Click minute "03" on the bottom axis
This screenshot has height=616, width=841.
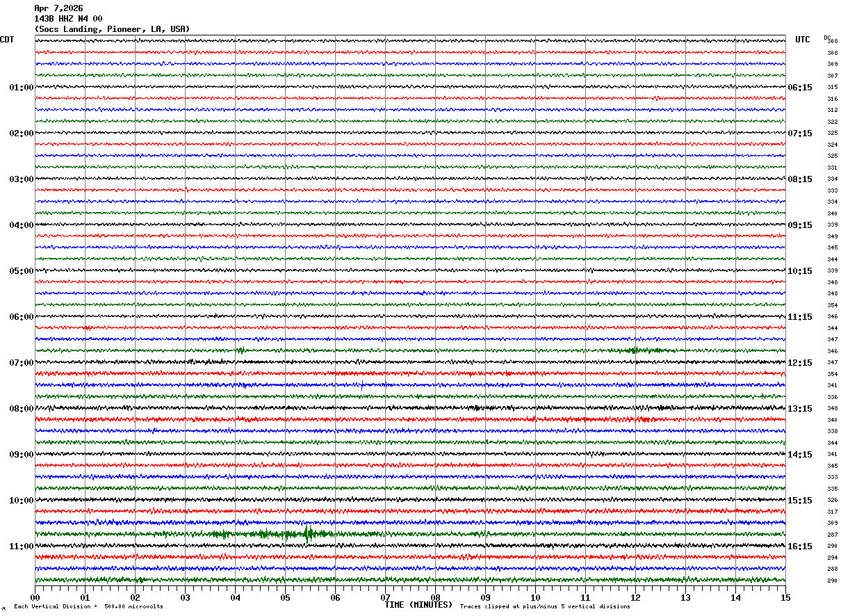click(185, 597)
